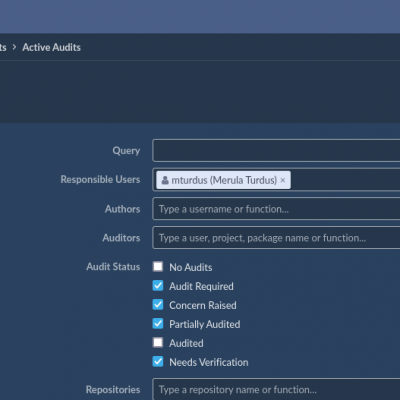This screenshot has width=400, height=400.
Task: Uncheck the Audit Required checkbox
Action: 158,286
